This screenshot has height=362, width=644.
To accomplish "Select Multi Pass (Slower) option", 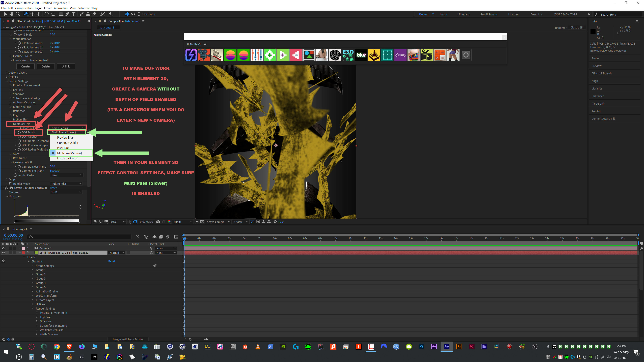I will pyautogui.click(x=71, y=153).
